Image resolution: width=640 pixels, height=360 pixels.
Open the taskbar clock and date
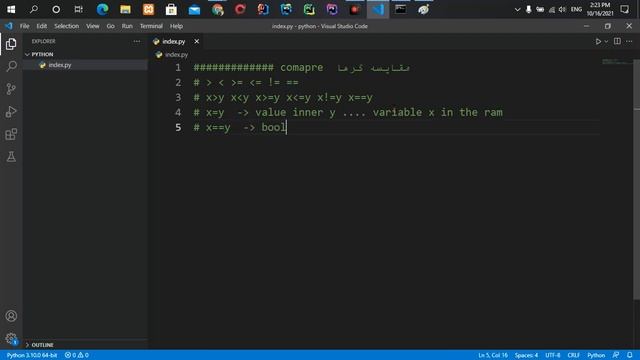[600, 9]
